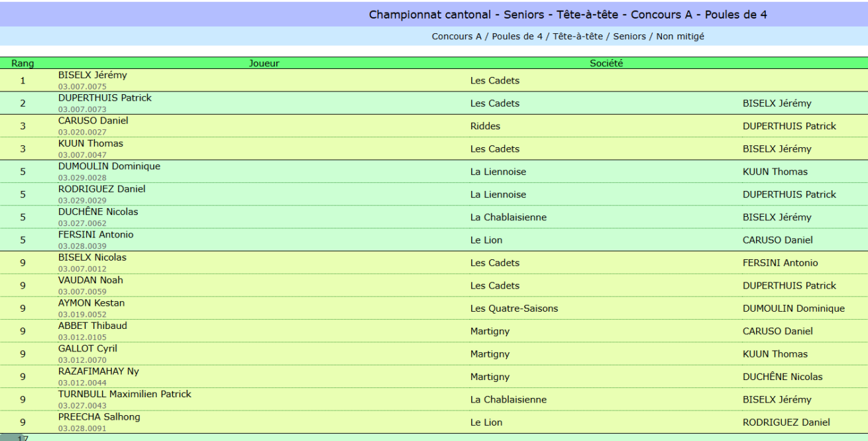Click license number 03.028.0039 under FERSINI Antonio

pyautogui.click(x=82, y=246)
